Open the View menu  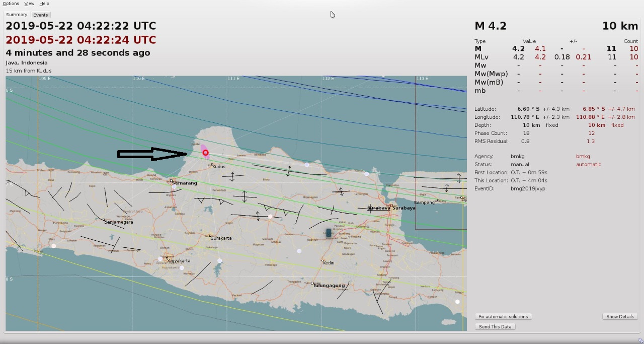click(29, 4)
